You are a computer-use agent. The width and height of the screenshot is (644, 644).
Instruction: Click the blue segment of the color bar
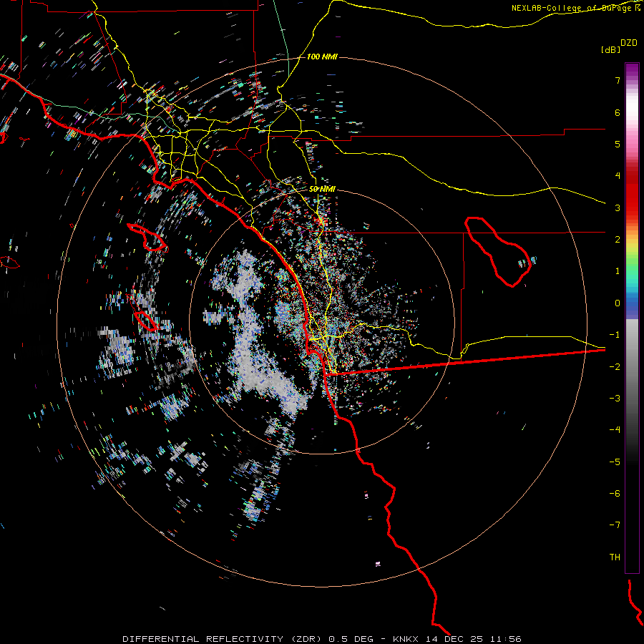[632, 306]
